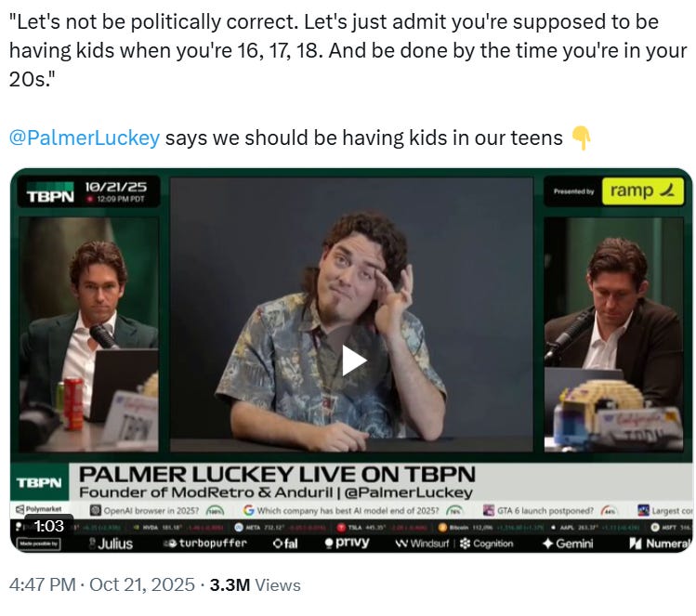Image resolution: width=696 pixels, height=616 pixels.
Task: Click the 3.3M Views count
Action: pyautogui.click(x=256, y=584)
